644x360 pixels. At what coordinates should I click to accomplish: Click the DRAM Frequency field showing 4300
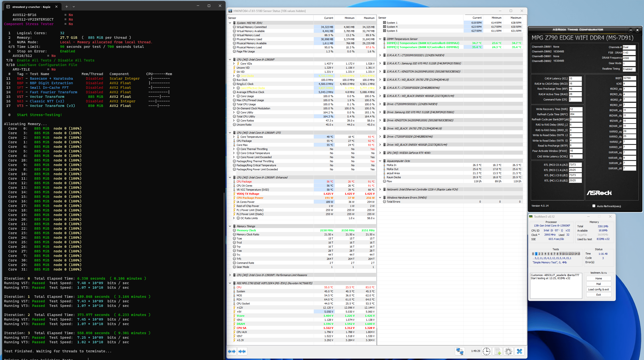point(629,58)
